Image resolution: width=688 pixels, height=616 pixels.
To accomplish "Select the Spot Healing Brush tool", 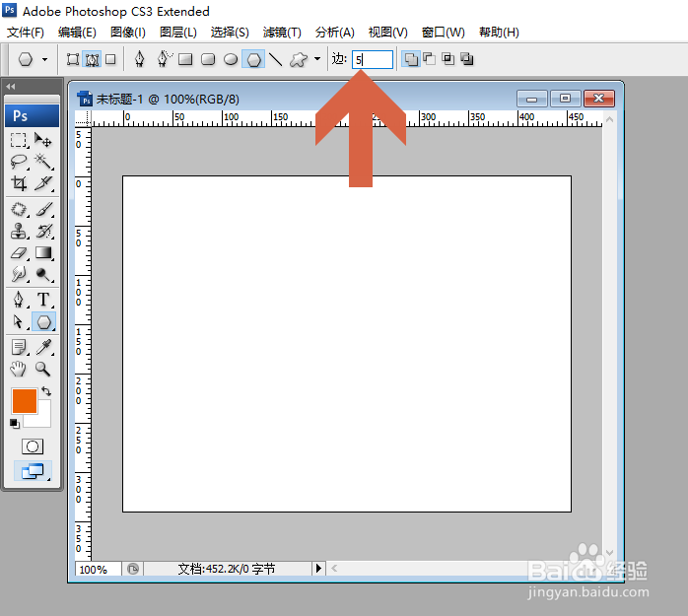I will point(19,209).
